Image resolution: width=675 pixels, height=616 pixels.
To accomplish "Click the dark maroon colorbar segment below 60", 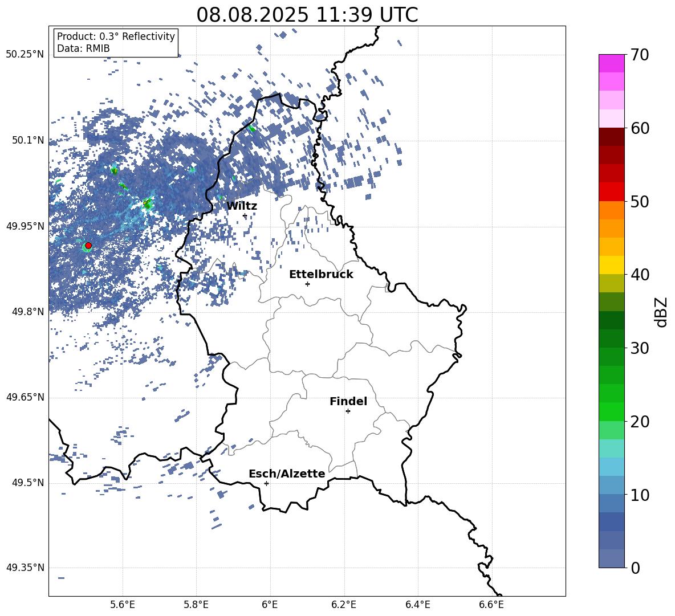I will pyautogui.click(x=612, y=137).
